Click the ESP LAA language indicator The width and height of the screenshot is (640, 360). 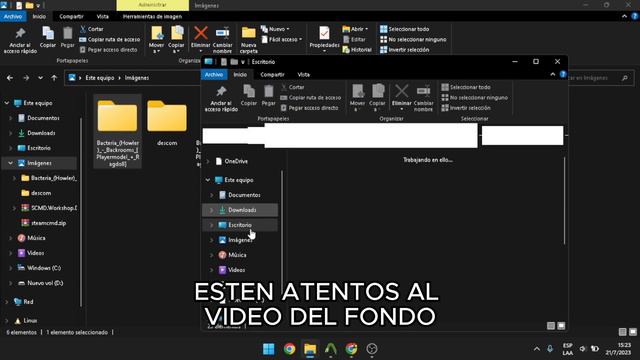point(567,349)
